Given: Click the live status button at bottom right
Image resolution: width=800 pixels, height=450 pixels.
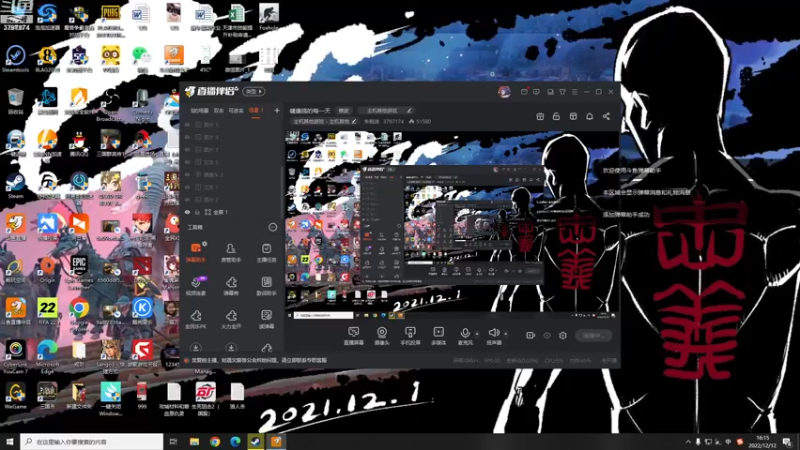Looking at the screenshot, I should point(593,336).
